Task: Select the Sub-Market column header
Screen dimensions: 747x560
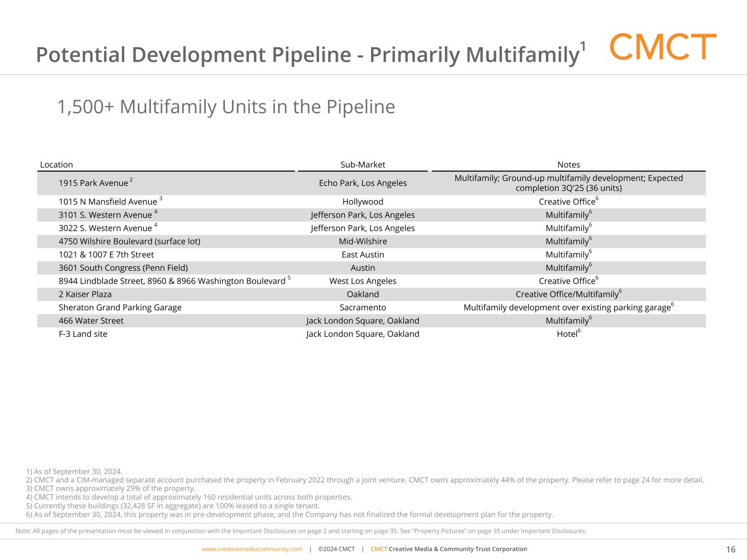Action: [x=362, y=165]
